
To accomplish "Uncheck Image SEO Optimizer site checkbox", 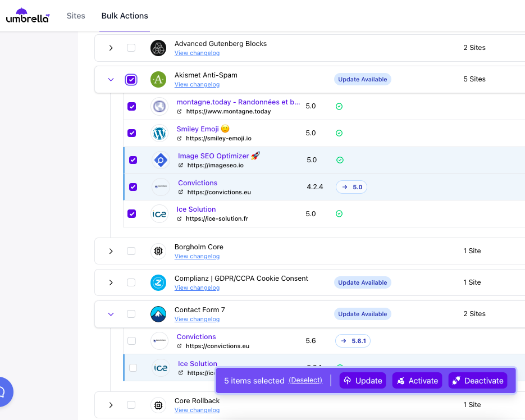I will coord(133,160).
